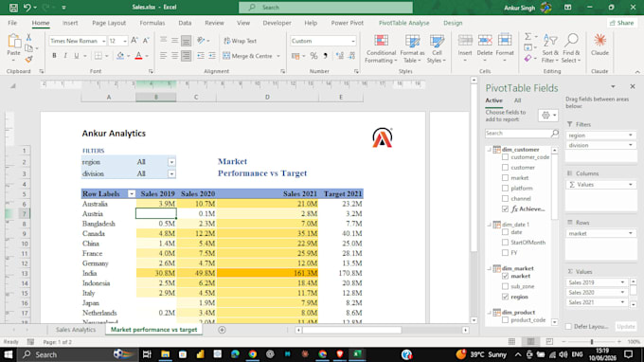
Task: Click the Wrap Text button
Action: pos(240,41)
